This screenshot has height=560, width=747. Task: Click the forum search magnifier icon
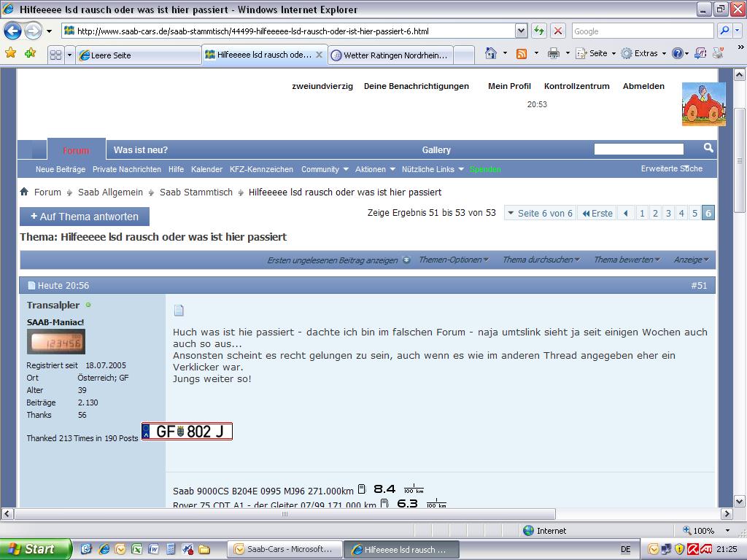[x=708, y=148]
